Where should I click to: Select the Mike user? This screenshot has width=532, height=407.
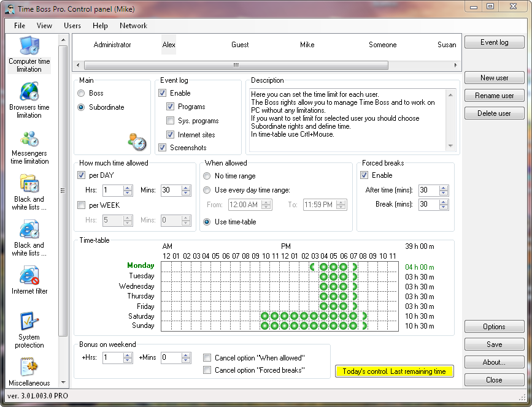click(307, 45)
